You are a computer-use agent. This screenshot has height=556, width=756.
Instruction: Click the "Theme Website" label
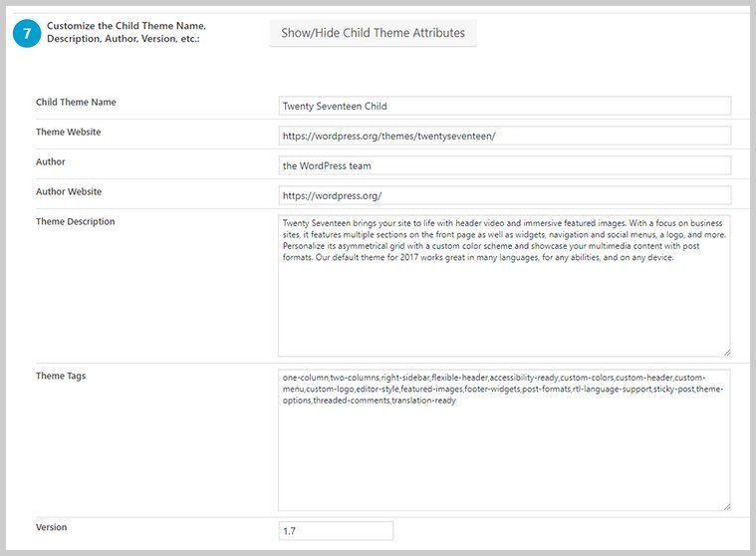pyautogui.click(x=68, y=133)
